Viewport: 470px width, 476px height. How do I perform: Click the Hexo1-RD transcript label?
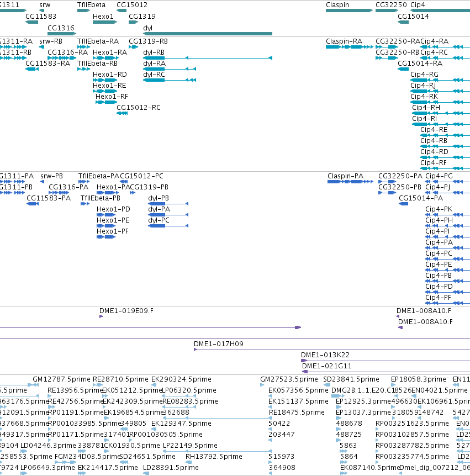pyautogui.click(x=109, y=75)
